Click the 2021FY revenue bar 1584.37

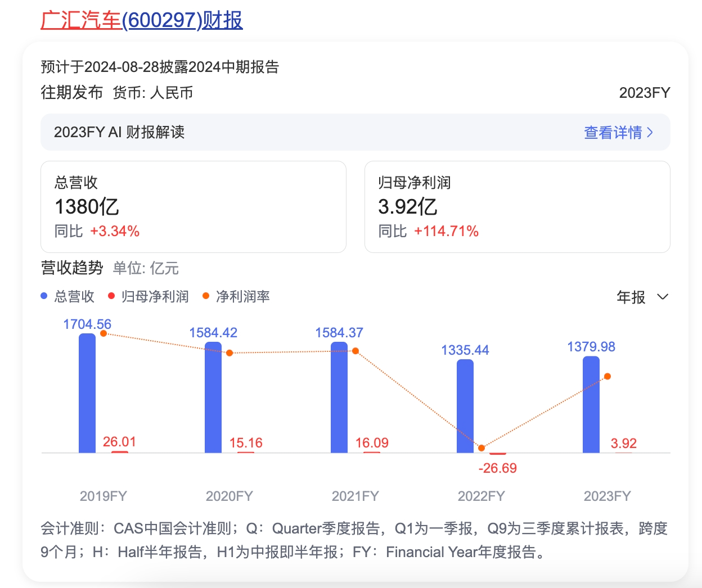(339, 397)
